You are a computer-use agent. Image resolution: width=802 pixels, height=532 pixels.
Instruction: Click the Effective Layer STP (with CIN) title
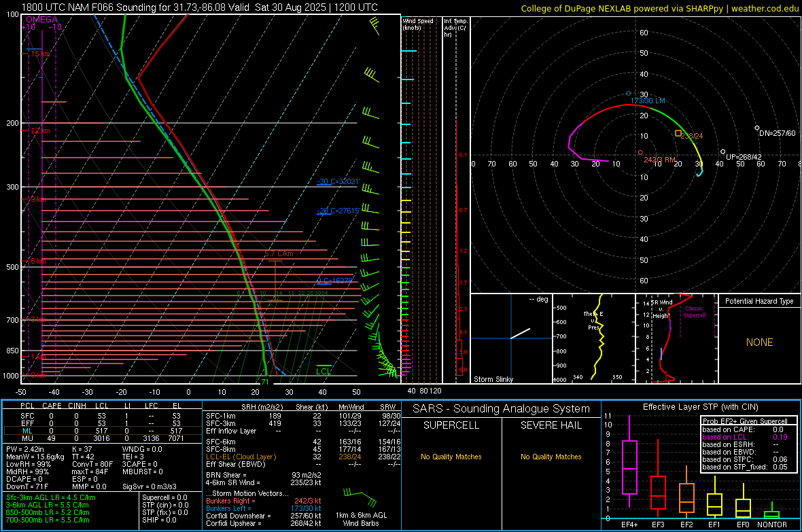pos(700,407)
